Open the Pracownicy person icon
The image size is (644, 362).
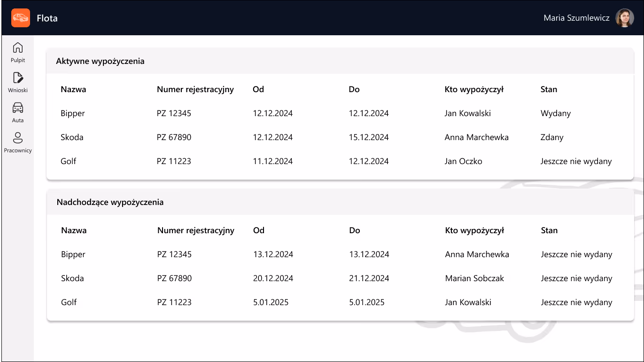[18, 138]
